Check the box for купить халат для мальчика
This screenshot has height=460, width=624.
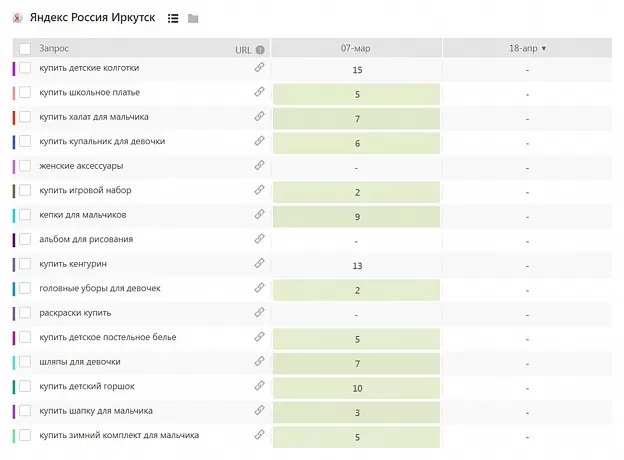click(x=25, y=118)
